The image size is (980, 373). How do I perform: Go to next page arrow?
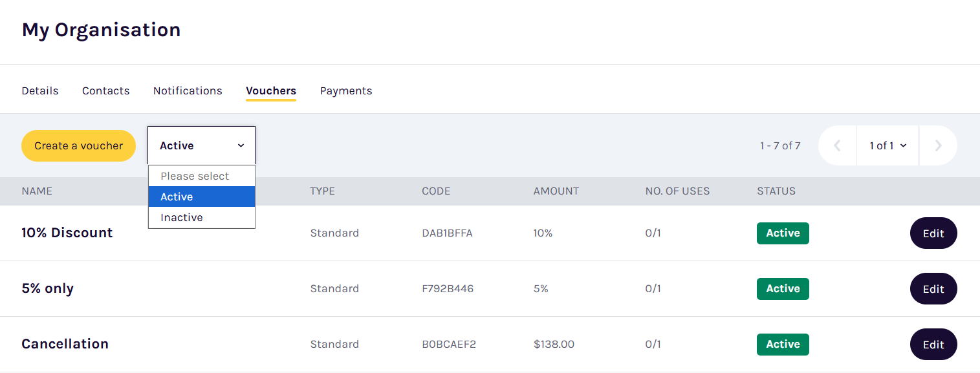(x=938, y=146)
